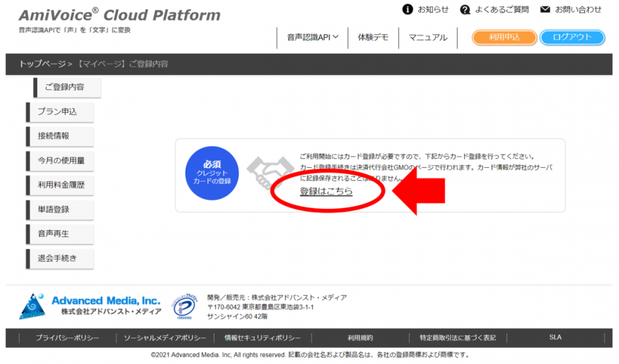Click the ©2021 Advanced Media copyright text
619x364 pixels.
(x=310, y=355)
